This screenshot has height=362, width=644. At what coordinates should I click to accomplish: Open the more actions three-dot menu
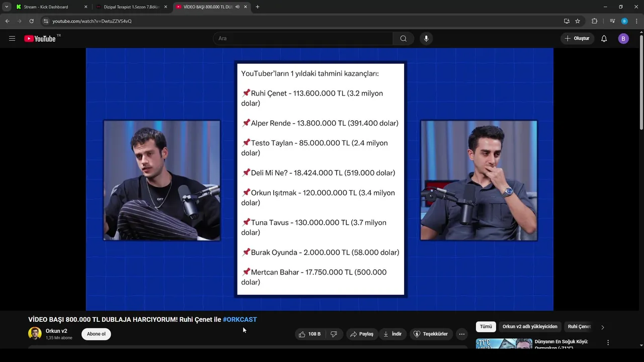pyautogui.click(x=462, y=334)
